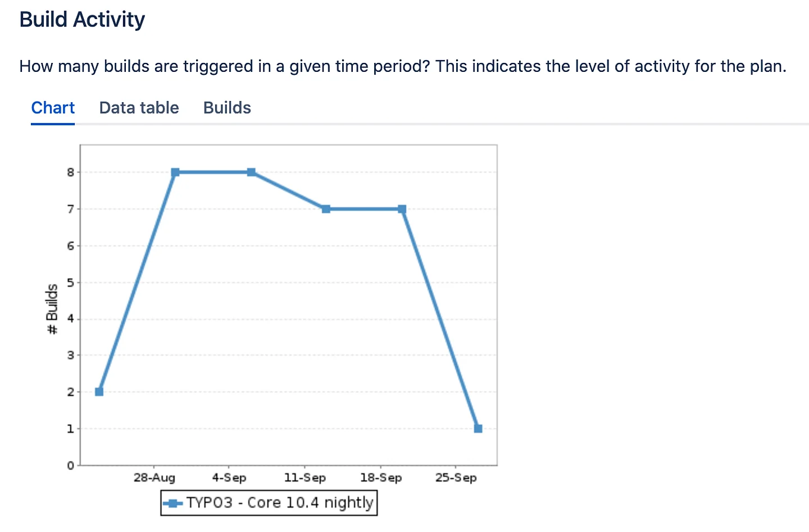Click the blue legend marker icon
Screen dimensions: 809x532
pos(173,503)
